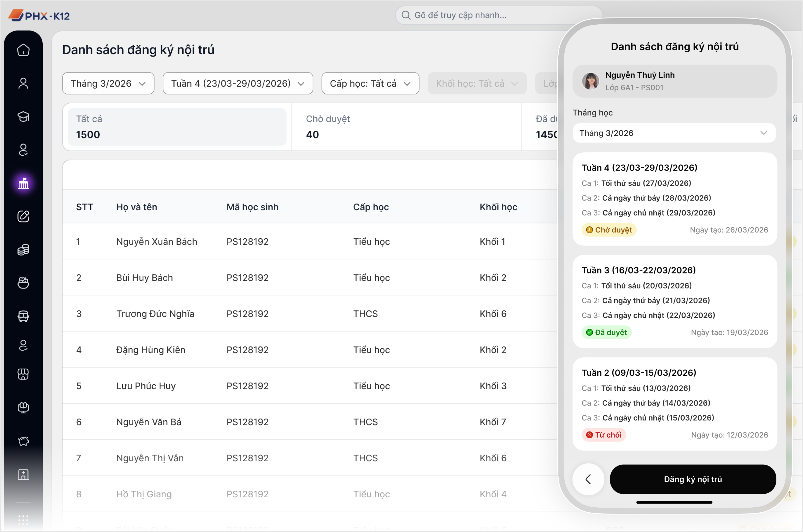Open the graduation cap sidebar icon

tap(23, 116)
